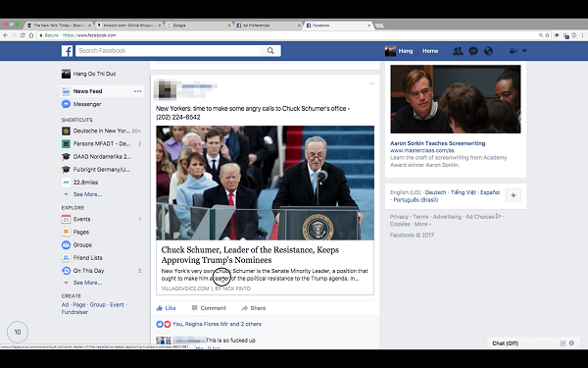Click the News Feed sidebar icon
The image size is (588, 368).
(x=66, y=91)
